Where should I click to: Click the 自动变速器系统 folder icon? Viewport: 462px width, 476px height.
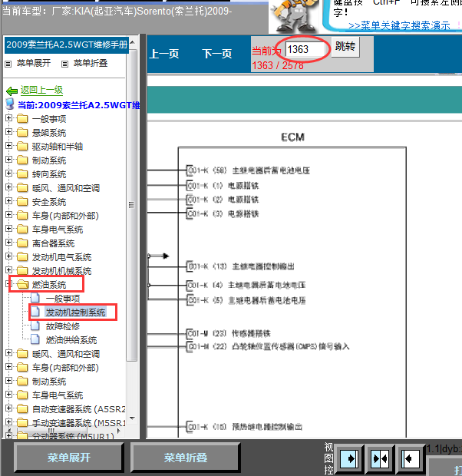[x=22, y=409]
